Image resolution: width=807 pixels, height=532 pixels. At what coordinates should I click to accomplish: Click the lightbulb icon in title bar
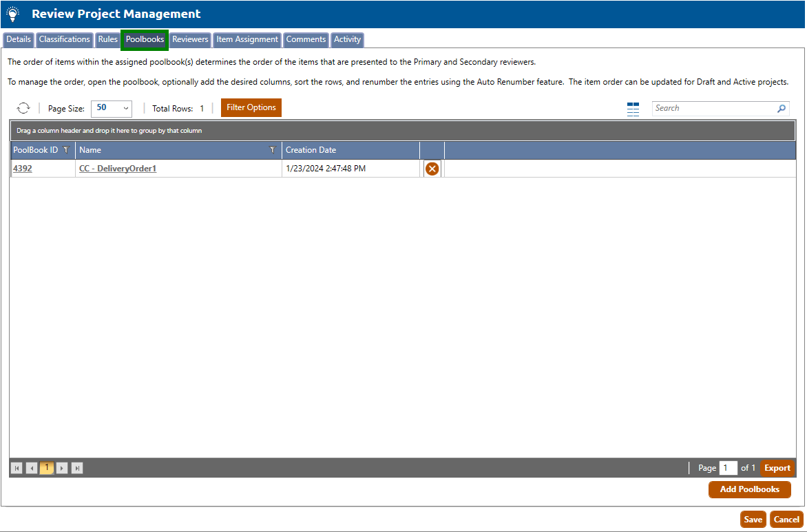pyautogui.click(x=13, y=14)
